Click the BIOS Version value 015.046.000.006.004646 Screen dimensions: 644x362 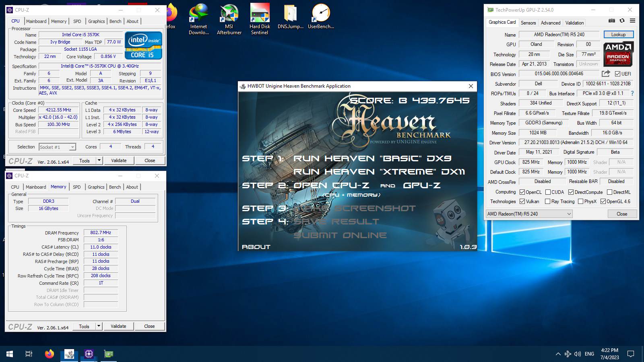[559, 74]
